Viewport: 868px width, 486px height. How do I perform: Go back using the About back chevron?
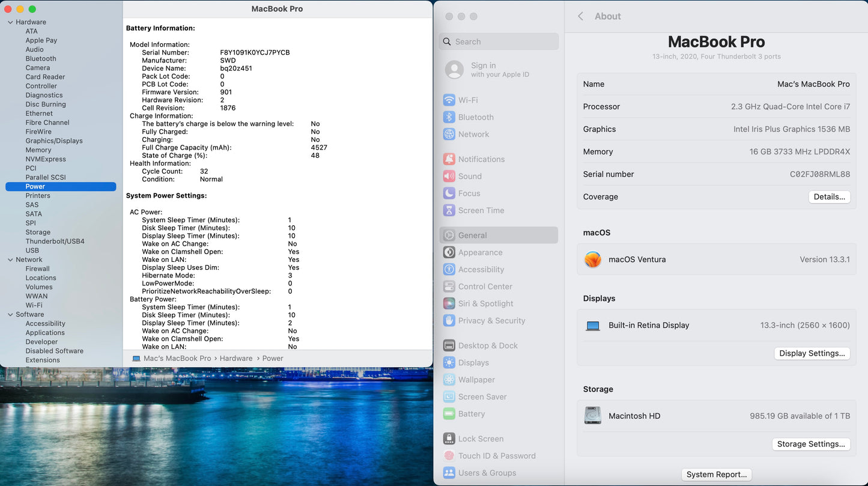pyautogui.click(x=580, y=16)
